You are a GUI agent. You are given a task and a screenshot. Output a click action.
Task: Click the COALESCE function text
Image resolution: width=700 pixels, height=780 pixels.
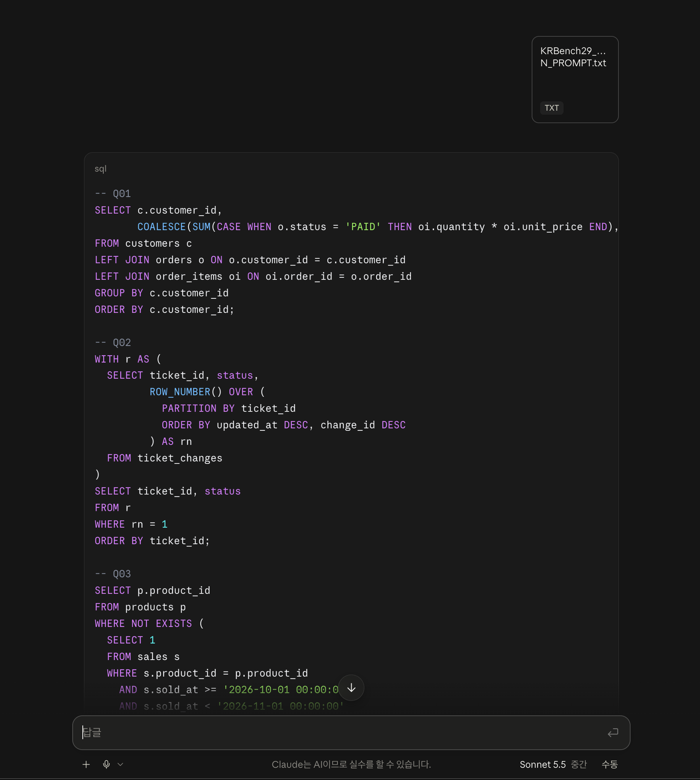(x=161, y=227)
